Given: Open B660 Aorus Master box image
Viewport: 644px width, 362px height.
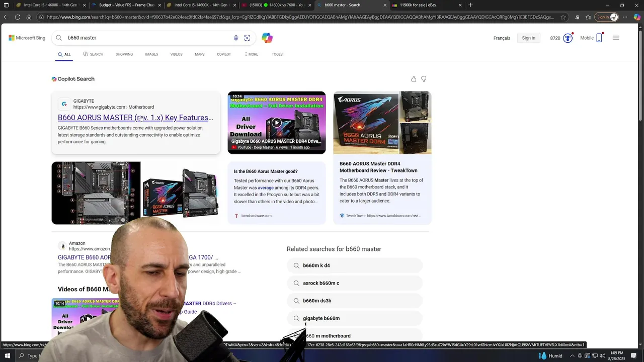Looking at the screenshot, I should coord(180,193).
